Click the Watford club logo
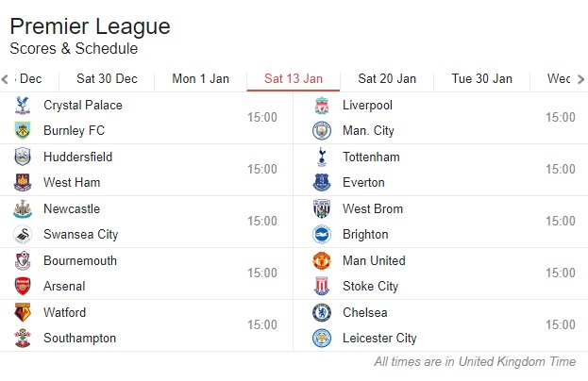 [x=22, y=312]
